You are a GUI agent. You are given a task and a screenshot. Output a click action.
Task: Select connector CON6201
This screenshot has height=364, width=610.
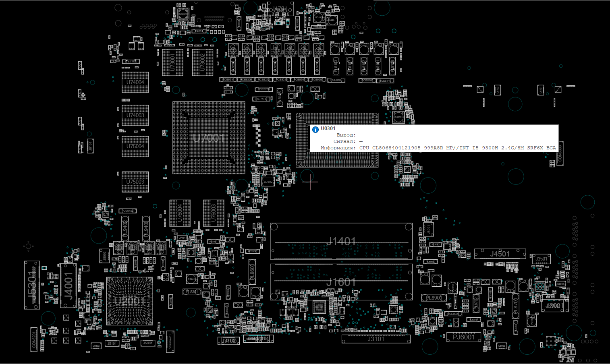(x=34, y=339)
